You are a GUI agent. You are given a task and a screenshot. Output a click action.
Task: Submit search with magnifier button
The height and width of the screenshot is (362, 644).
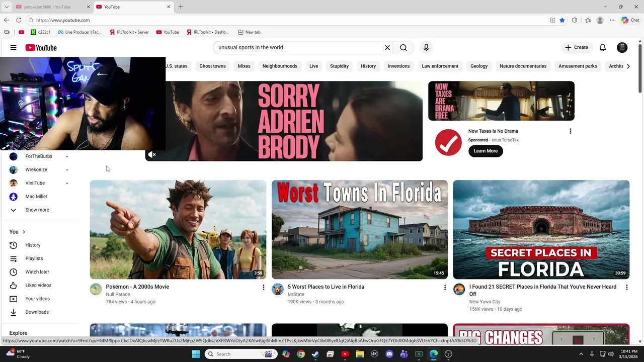coord(404,48)
